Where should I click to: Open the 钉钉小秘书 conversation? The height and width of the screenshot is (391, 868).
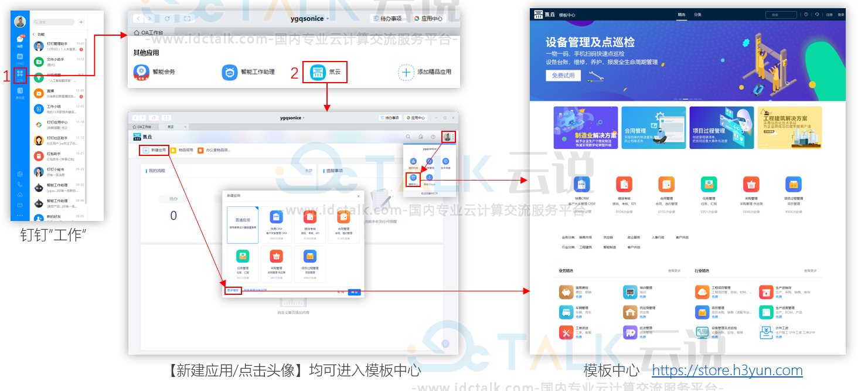click(59, 172)
